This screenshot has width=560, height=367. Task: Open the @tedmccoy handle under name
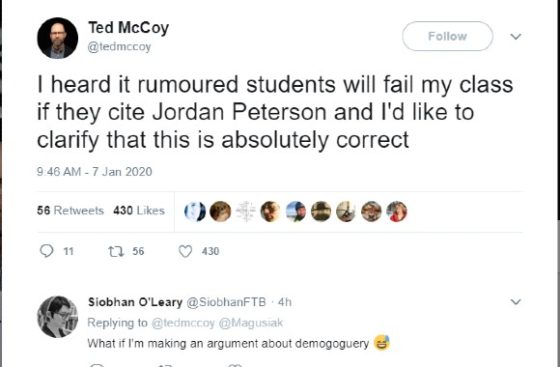tap(120, 47)
